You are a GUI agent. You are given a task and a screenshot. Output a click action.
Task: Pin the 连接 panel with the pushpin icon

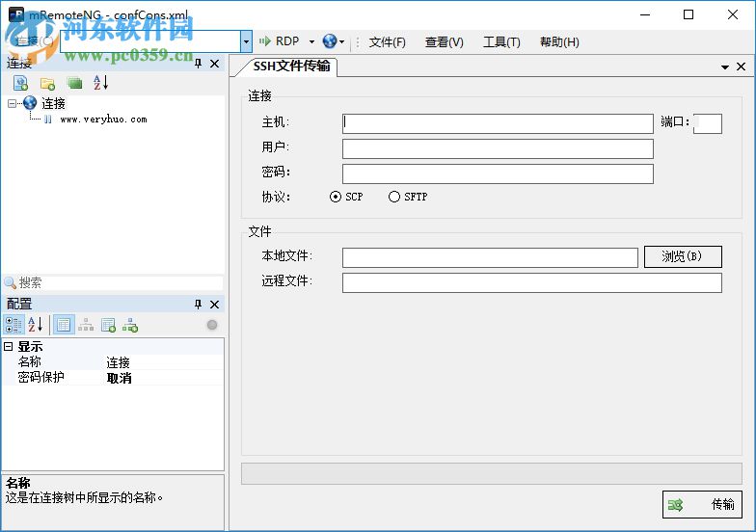pos(199,64)
